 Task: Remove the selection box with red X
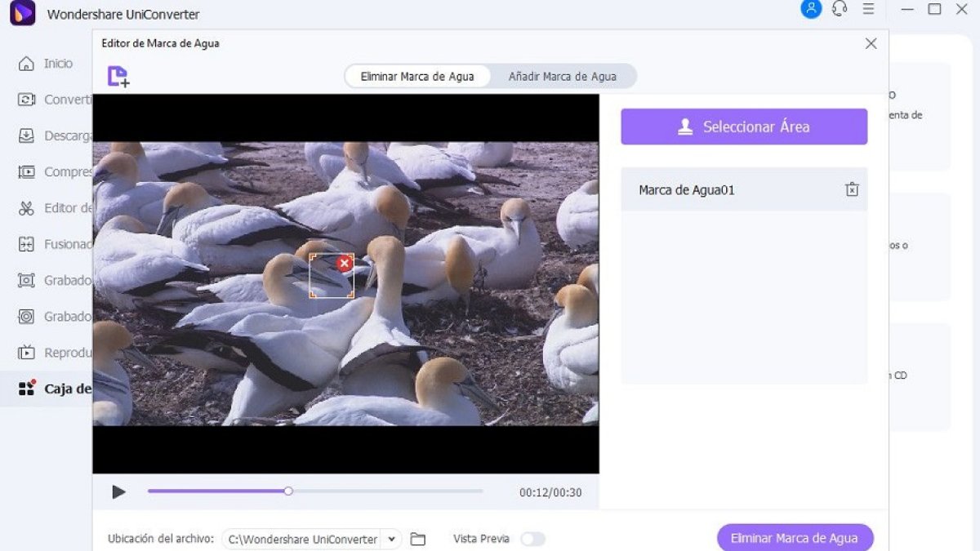[345, 263]
